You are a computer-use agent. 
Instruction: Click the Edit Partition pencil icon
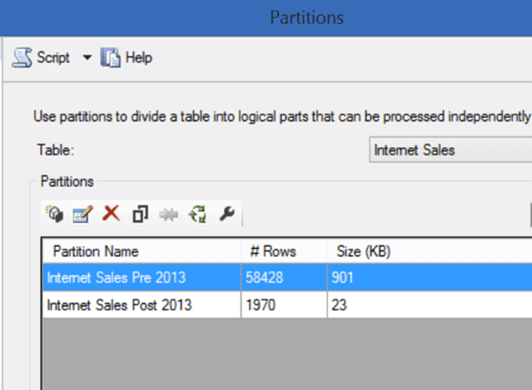pos(83,214)
